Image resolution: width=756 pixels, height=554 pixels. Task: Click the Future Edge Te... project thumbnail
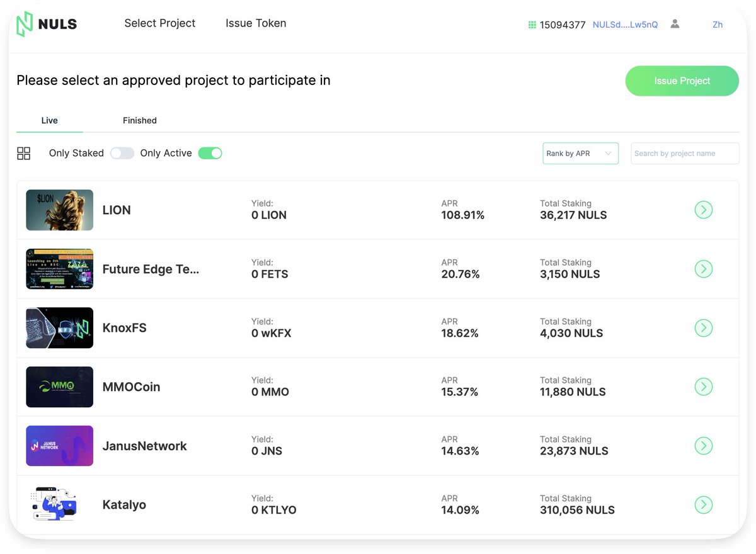coord(59,269)
